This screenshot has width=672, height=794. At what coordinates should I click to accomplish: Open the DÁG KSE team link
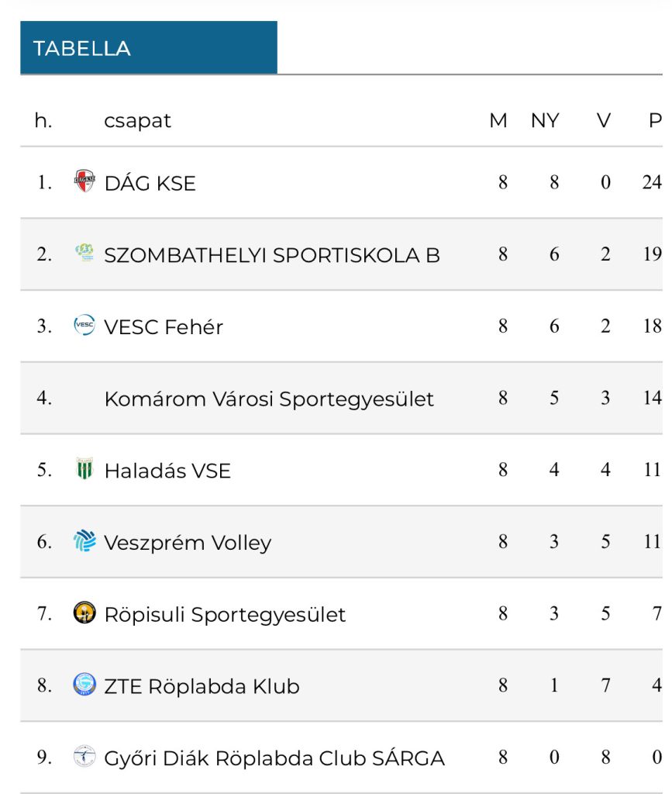[150, 183]
